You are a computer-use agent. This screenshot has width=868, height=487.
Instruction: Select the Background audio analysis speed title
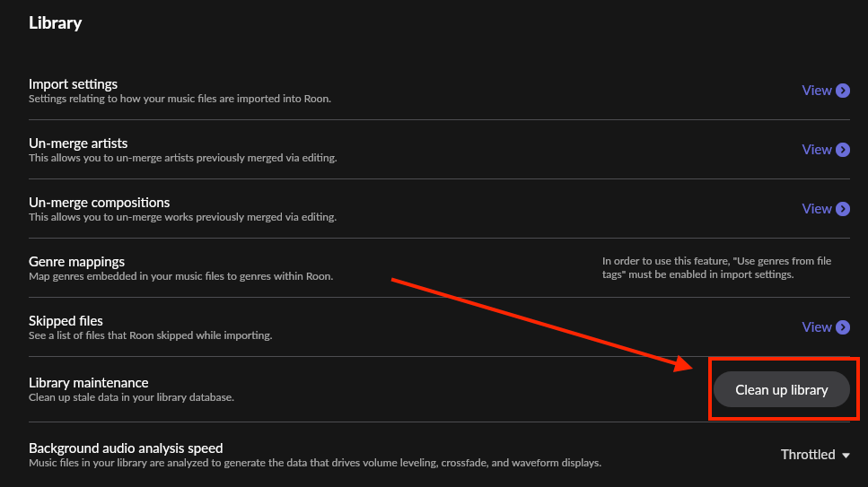coord(126,448)
